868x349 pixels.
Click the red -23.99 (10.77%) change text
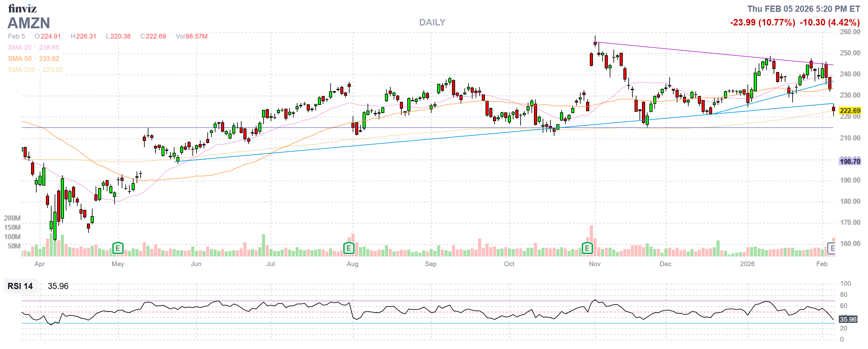point(762,22)
